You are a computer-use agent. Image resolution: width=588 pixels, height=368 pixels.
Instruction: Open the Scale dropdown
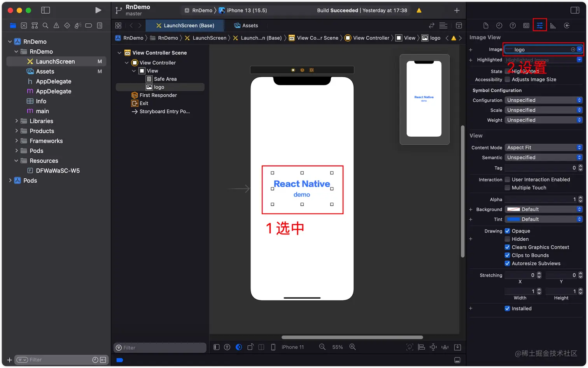[x=544, y=110]
